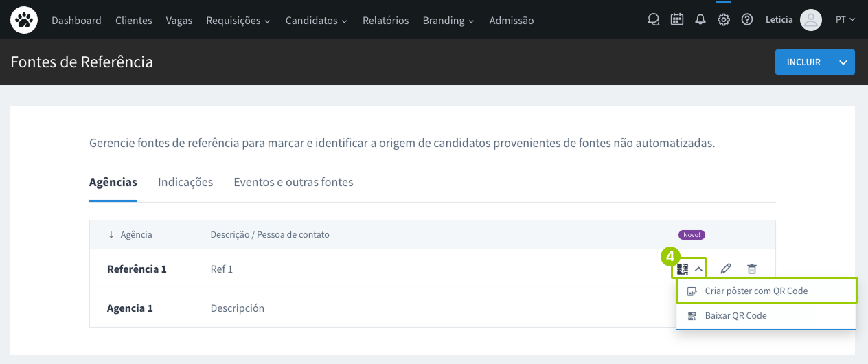Open the notifications bell
Image resolution: width=868 pixels, height=364 pixels.
pos(700,20)
